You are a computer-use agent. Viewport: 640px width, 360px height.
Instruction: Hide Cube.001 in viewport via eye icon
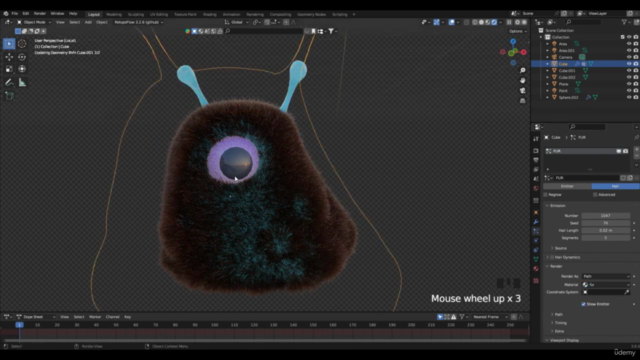(629, 71)
